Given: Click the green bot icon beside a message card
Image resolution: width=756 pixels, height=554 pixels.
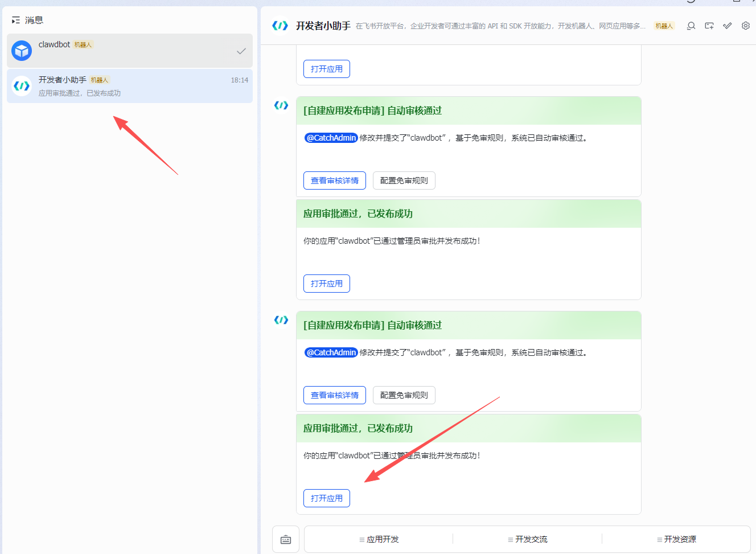Looking at the screenshot, I should (x=281, y=105).
